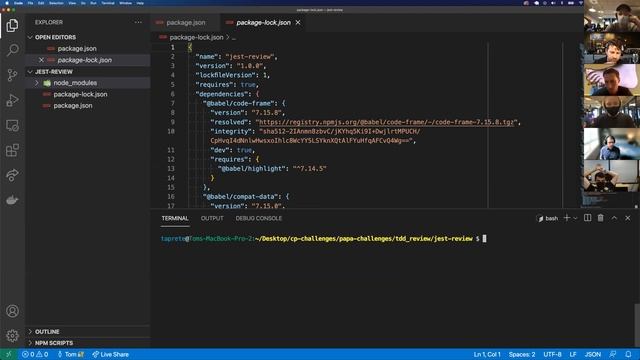This screenshot has width=640, height=360.
Task: Switch to the package.json editor tab
Action: [186, 22]
